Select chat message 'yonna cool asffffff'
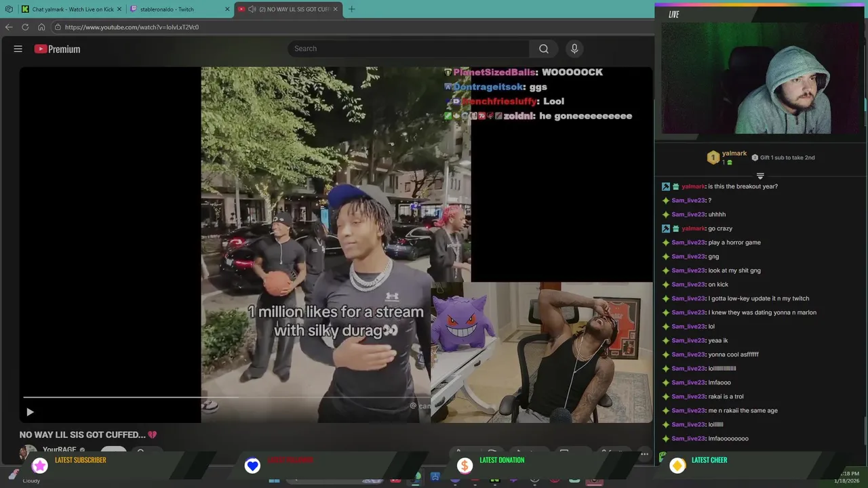868x488 pixels. tap(733, 354)
